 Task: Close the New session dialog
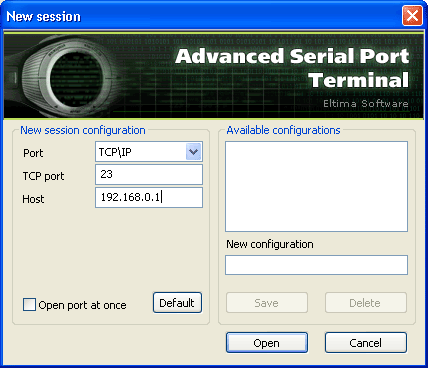coord(412,16)
